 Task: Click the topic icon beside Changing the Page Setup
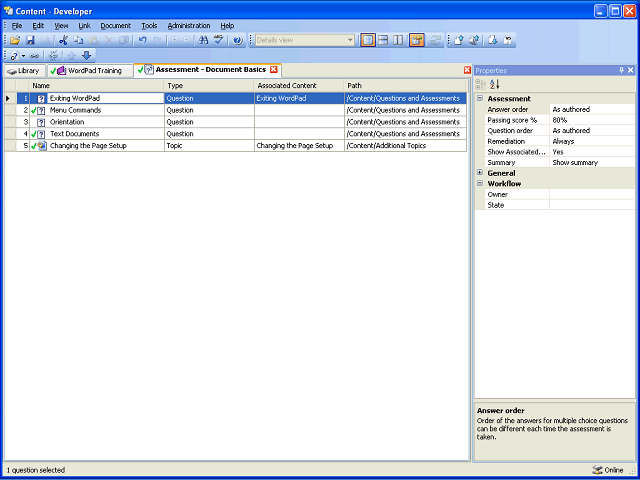coord(42,146)
